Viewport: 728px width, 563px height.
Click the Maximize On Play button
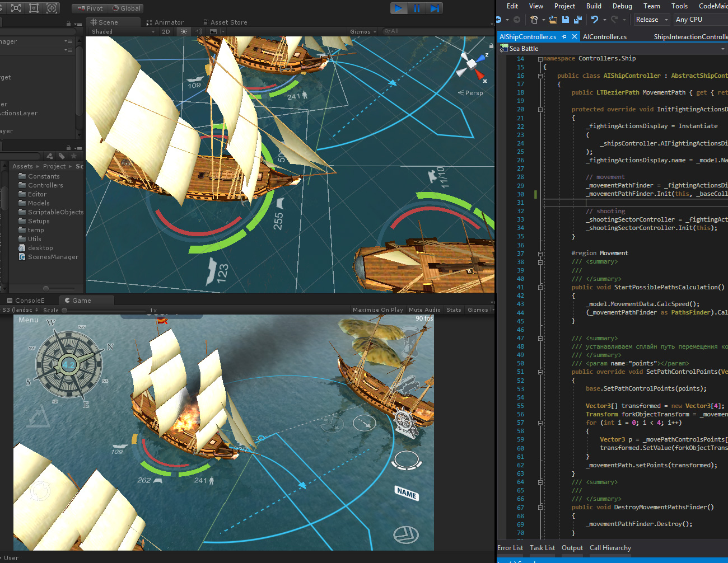point(377,309)
